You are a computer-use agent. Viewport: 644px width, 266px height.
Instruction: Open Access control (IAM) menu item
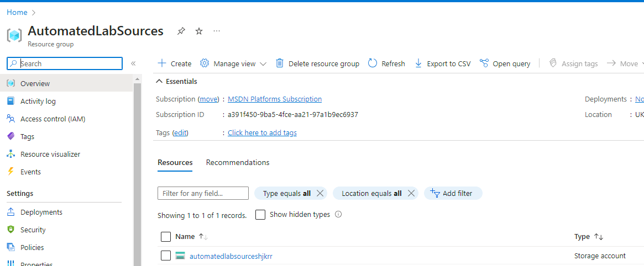pos(53,119)
